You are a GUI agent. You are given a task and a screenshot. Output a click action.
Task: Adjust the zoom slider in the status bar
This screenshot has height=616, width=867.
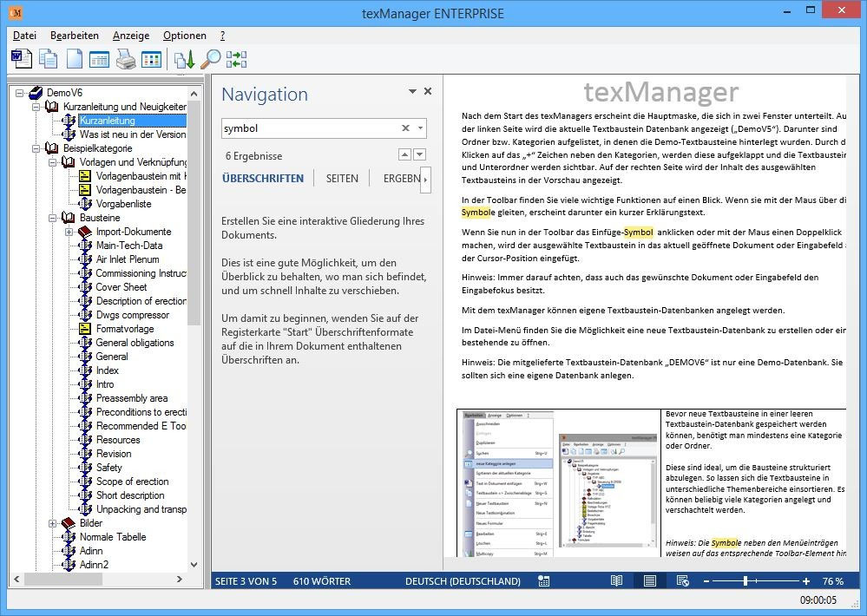[x=746, y=580]
